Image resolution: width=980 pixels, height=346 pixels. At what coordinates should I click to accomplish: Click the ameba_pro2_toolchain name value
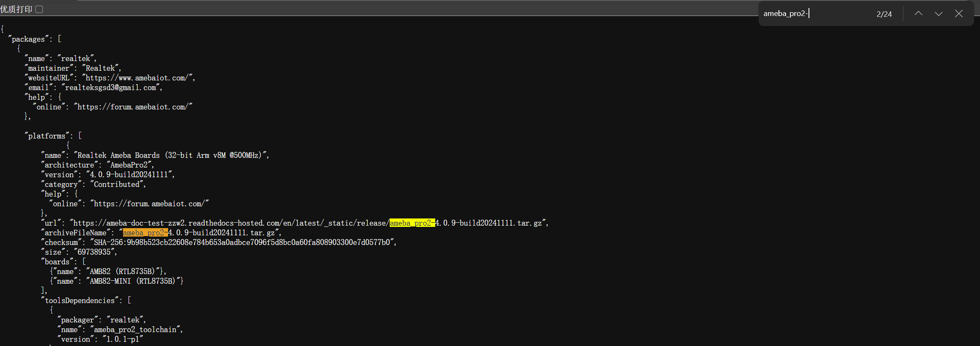[135, 330]
